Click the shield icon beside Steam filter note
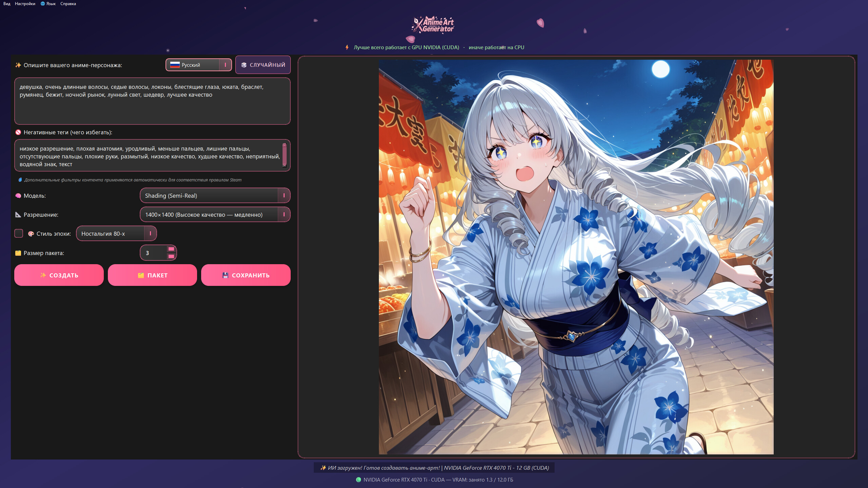 (20, 180)
